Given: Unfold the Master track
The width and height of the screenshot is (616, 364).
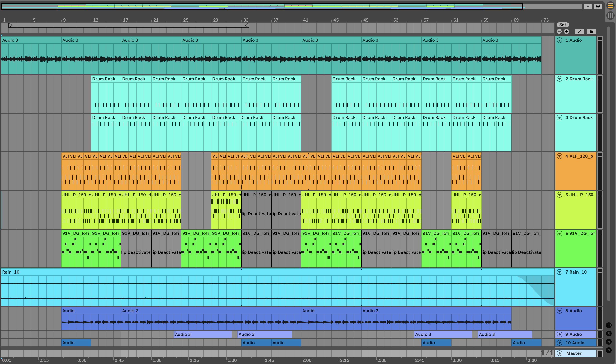Looking at the screenshot, I should 560,353.
